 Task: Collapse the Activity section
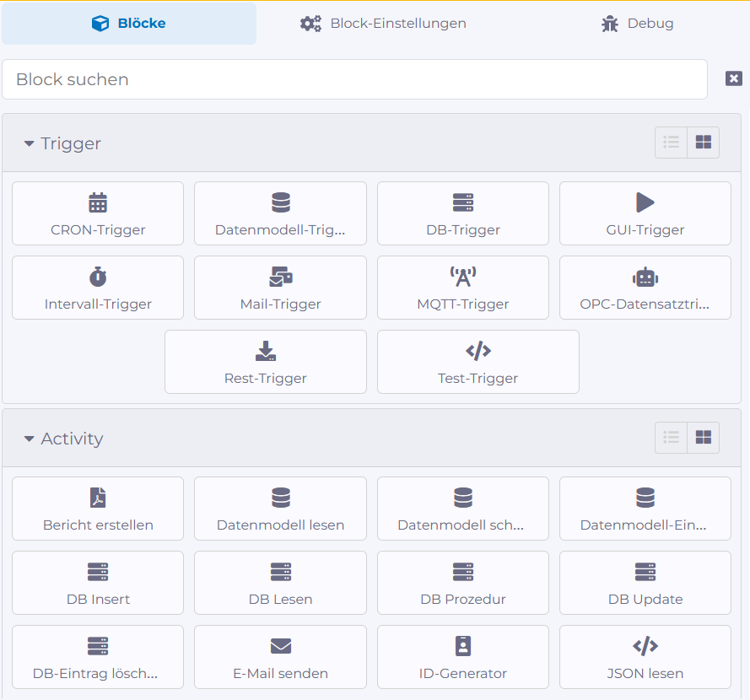point(30,439)
